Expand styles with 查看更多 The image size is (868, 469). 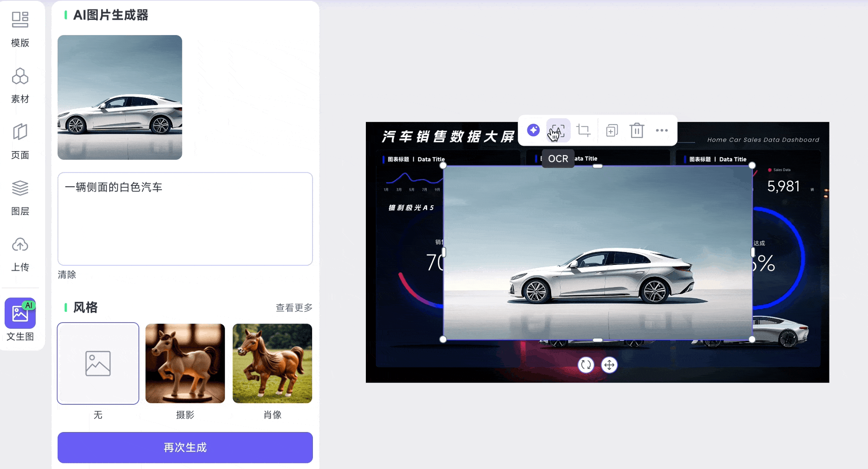(x=294, y=307)
